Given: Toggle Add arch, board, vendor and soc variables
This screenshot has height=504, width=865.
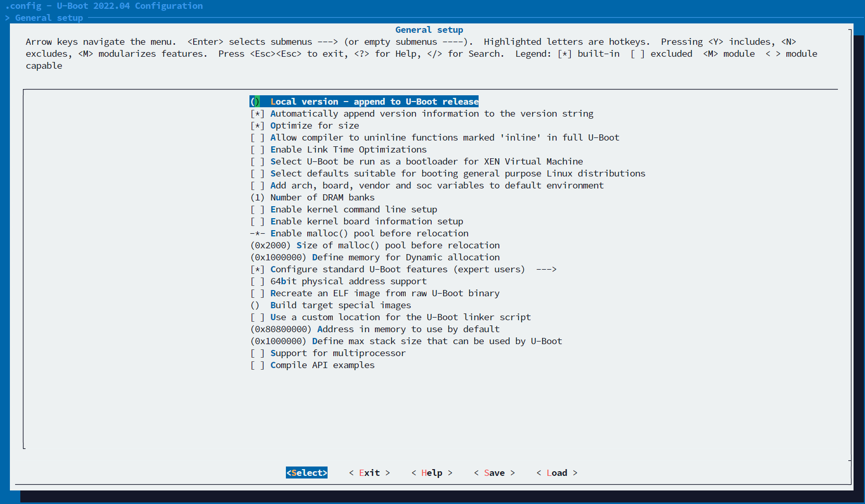Looking at the screenshot, I should [427, 185].
